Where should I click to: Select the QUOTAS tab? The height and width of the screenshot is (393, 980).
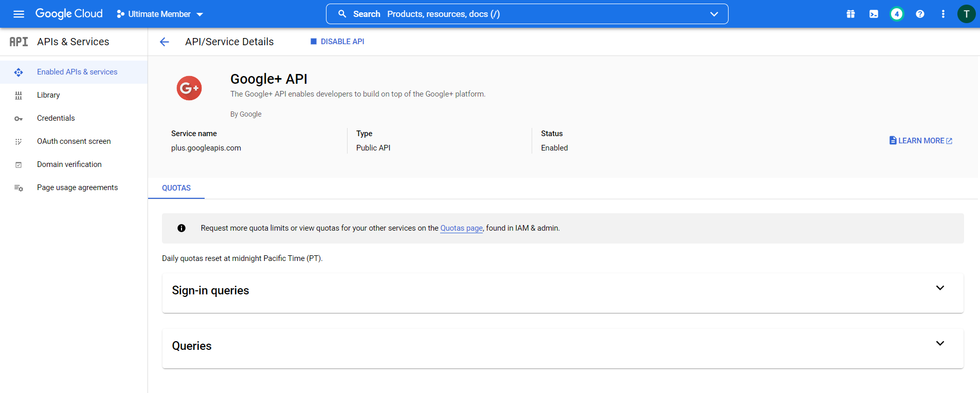coord(176,188)
